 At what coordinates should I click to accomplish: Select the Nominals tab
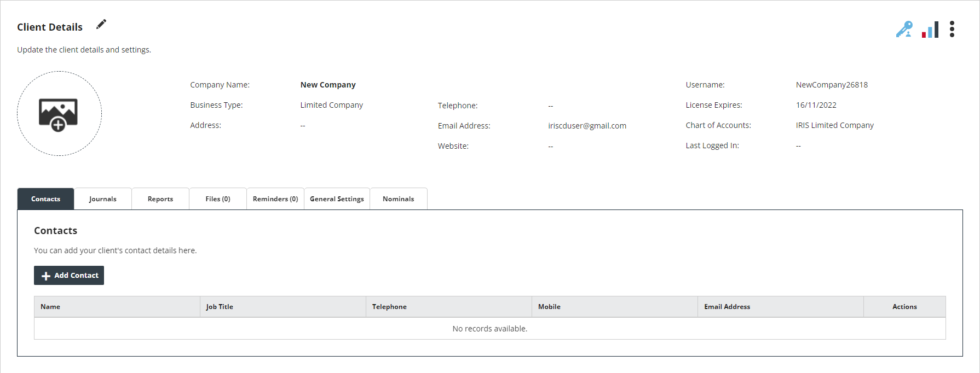398,199
